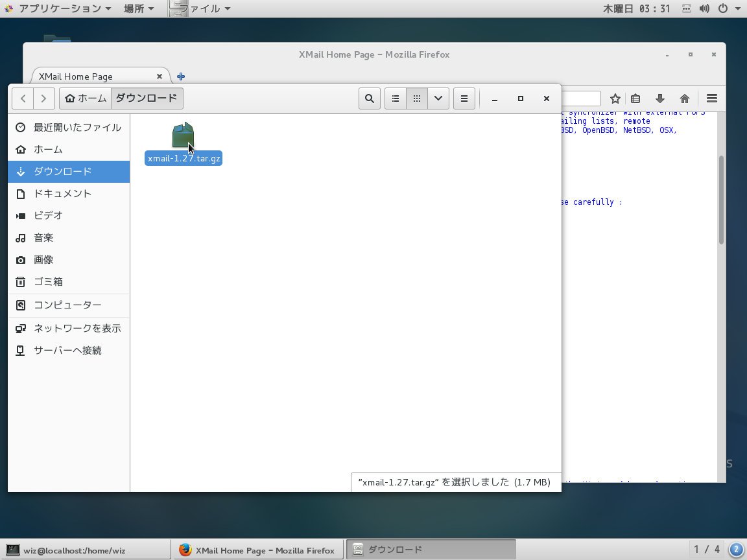The image size is (747, 560).
Task: Minimize the ダウンロード file manager window
Action: click(x=495, y=99)
